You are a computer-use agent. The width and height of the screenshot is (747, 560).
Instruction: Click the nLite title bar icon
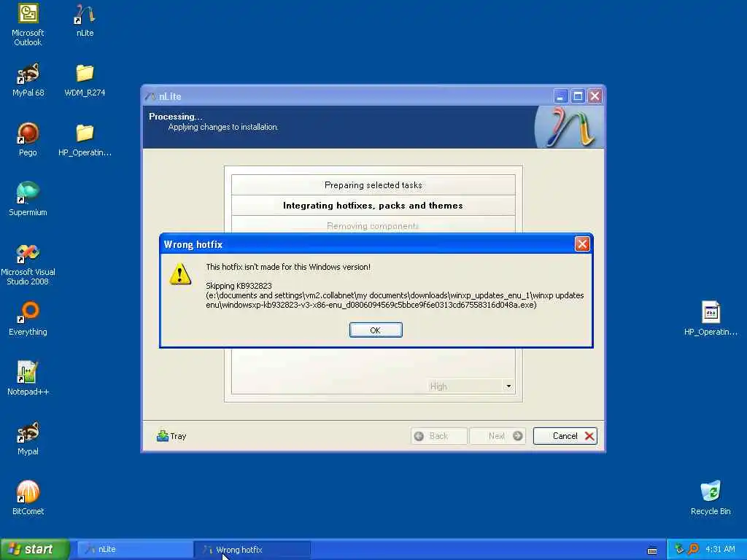(x=151, y=96)
